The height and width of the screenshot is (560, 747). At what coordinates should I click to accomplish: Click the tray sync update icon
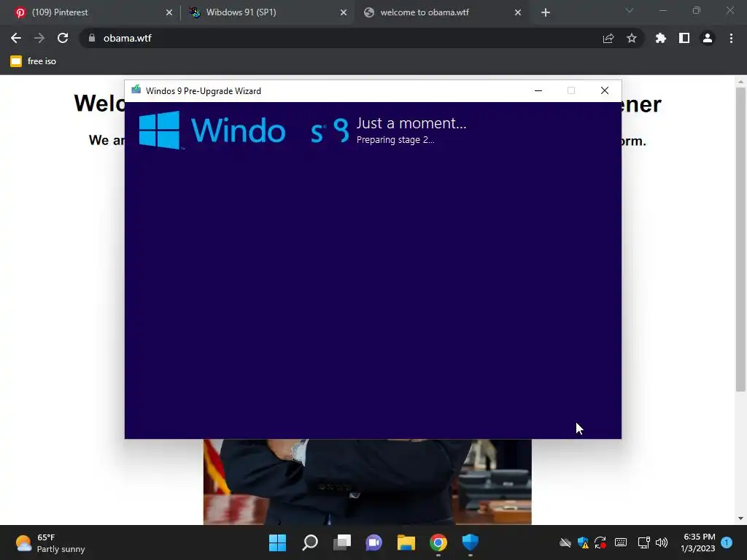(600, 542)
